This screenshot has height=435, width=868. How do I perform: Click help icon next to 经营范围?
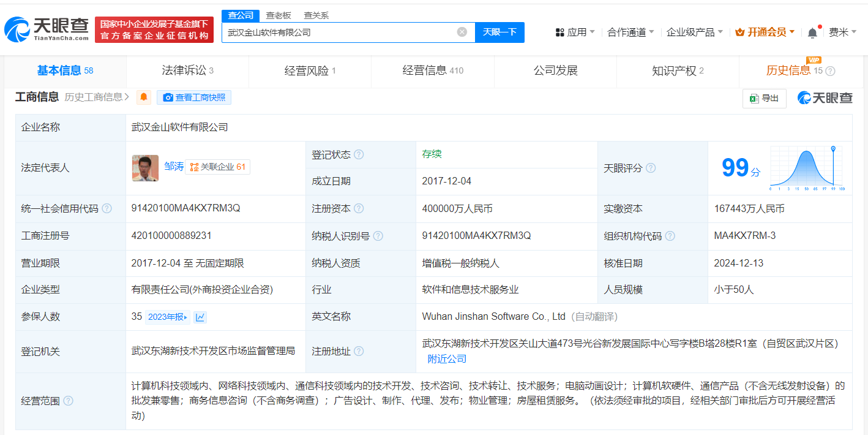coord(68,401)
